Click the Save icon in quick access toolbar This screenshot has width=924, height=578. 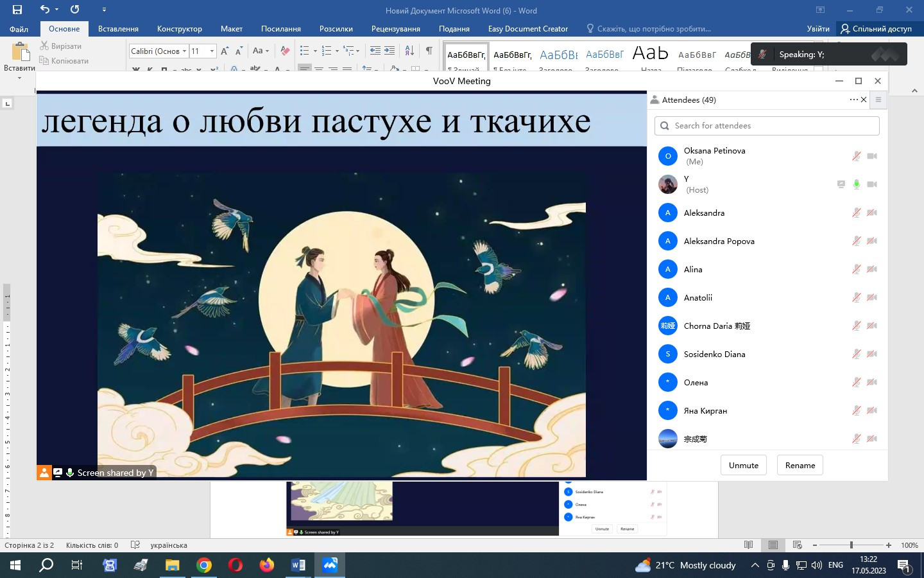coord(17,10)
